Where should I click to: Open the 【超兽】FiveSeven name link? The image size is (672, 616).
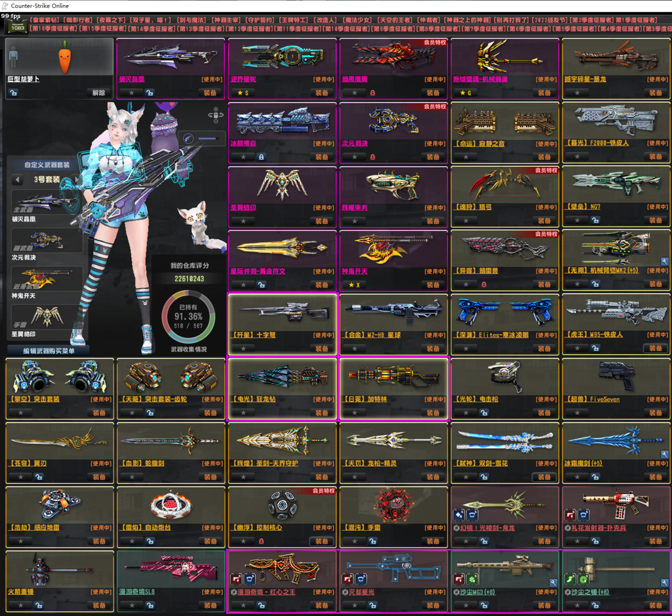593,399
